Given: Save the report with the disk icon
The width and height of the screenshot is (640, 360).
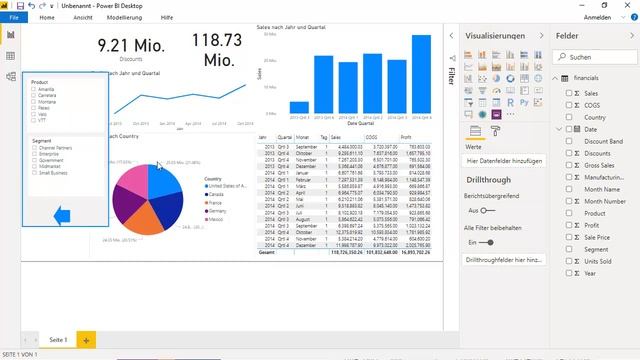Looking at the screenshot, I should tap(20, 6).
